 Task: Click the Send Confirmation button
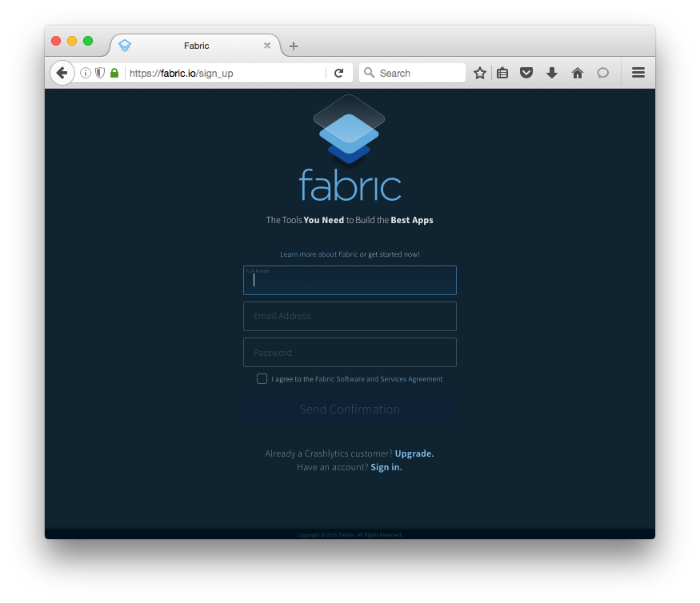pos(349,409)
